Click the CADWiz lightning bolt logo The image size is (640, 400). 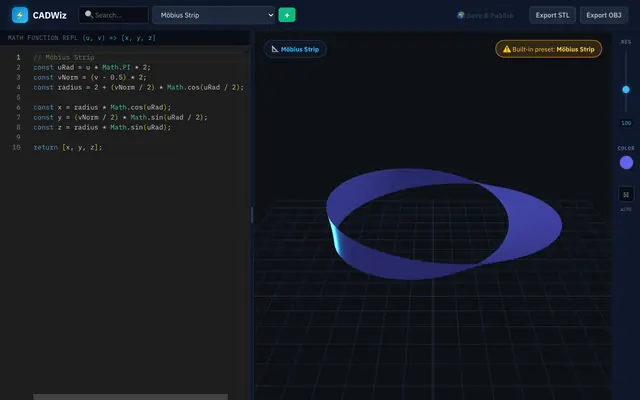point(20,15)
